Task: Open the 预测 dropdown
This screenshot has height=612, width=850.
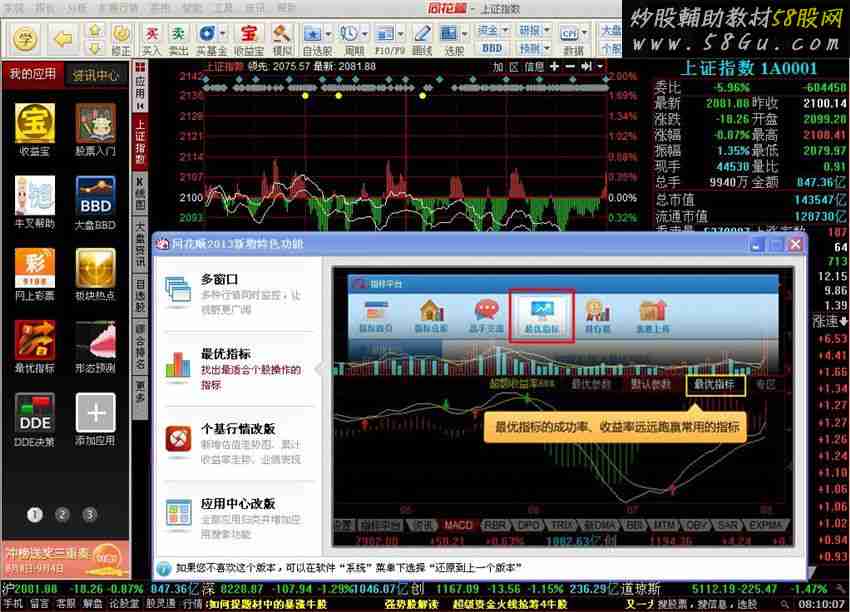Action: (x=534, y=48)
